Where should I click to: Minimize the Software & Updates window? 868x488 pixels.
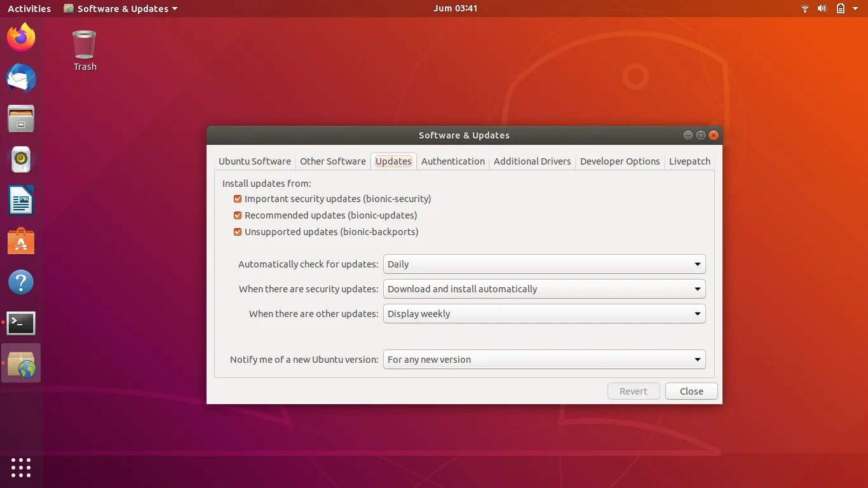[x=688, y=135]
